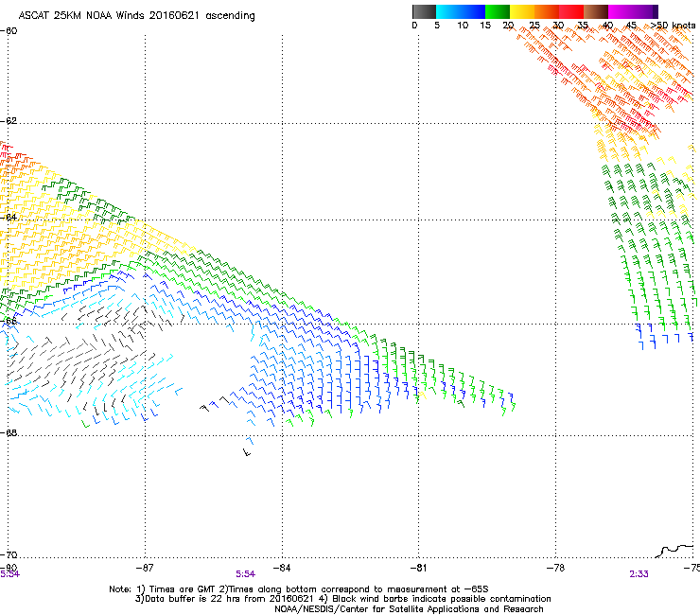Click the '-87' longitude label
This screenshot has height=615, width=700.
[x=145, y=568]
